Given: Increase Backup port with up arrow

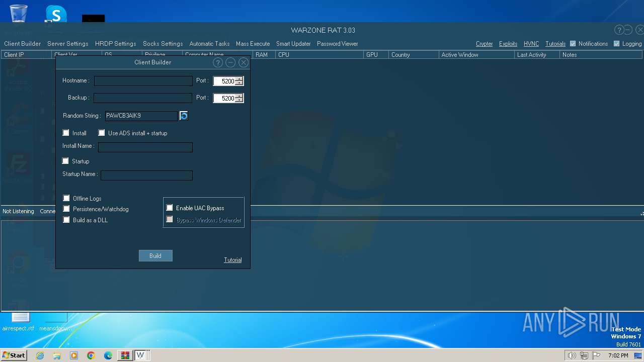Looking at the screenshot, I should [x=239, y=96].
